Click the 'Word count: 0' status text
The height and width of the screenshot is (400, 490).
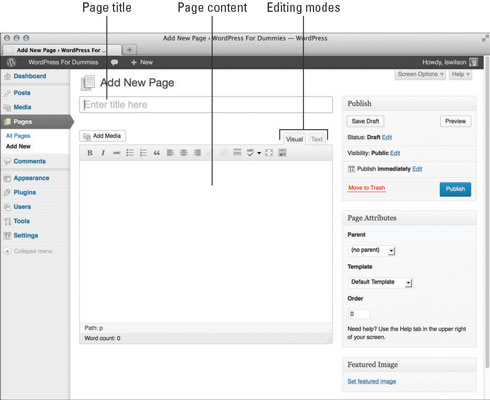click(102, 338)
